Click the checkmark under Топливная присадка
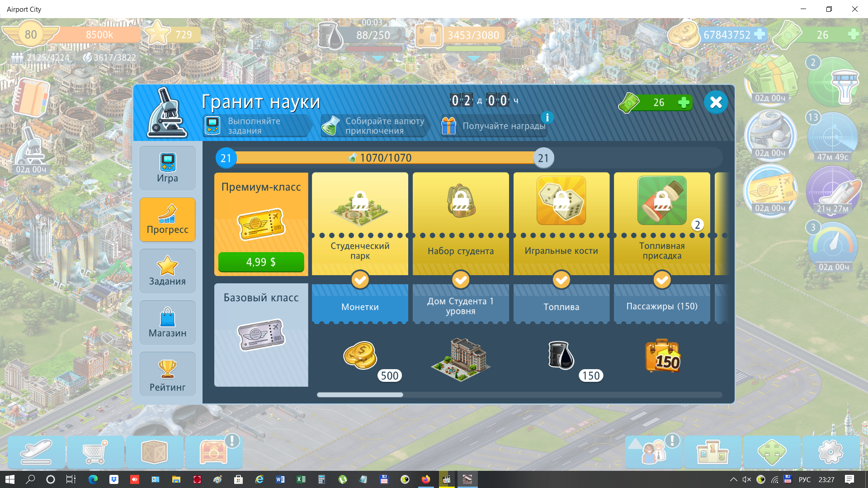Screen dimensions: 868x488 (x=662, y=280)
